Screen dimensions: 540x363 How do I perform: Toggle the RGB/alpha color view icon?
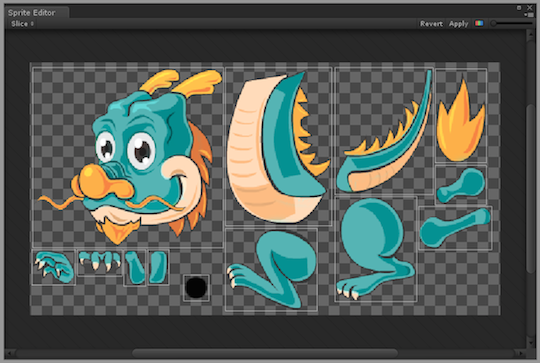[x=479, y=23]
